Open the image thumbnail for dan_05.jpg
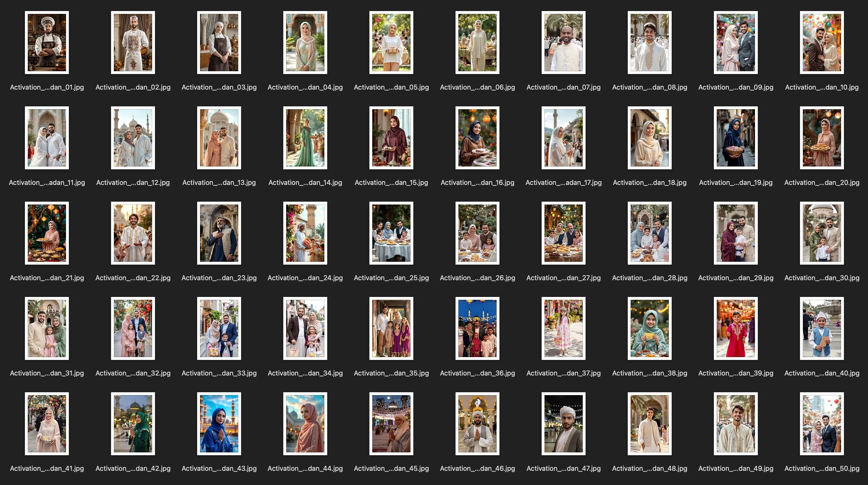This screenshot has height=485, width=868. pos(391,43)
